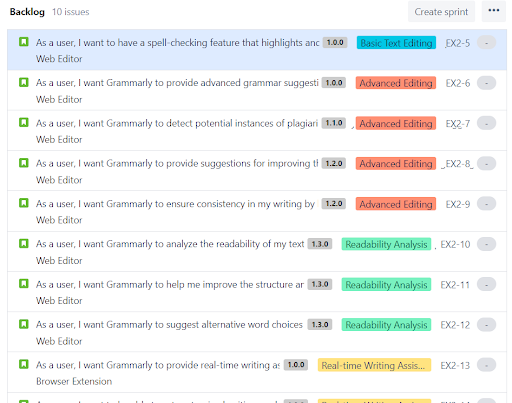Click the Readability Analysis epic on EX2-10
Image resolution: width=512 pixels, height=403 pixels.
coord(386,244)
